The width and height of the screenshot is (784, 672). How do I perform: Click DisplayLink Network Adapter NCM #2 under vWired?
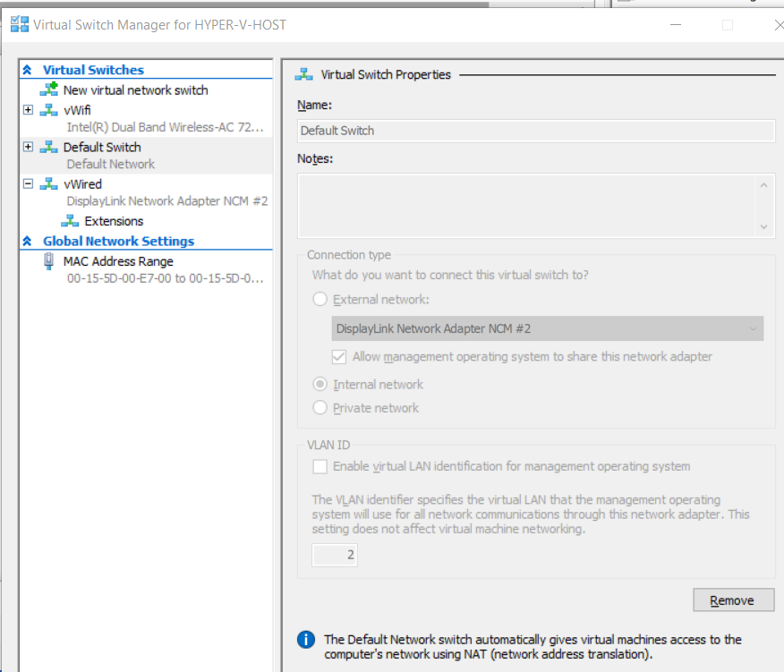pyautogui.click(x=167, y=201)
